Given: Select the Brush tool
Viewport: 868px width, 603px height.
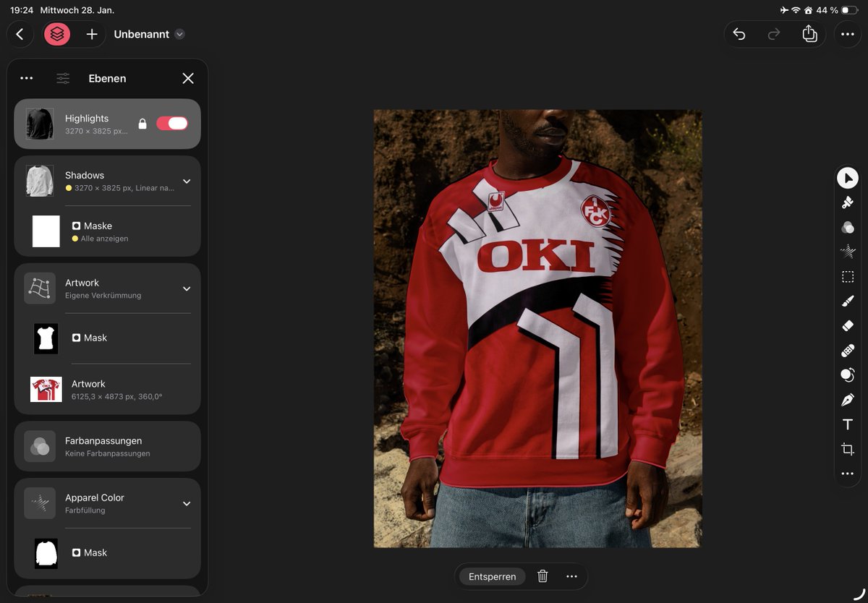Looking at the screenshot, I should click(847, 301).
